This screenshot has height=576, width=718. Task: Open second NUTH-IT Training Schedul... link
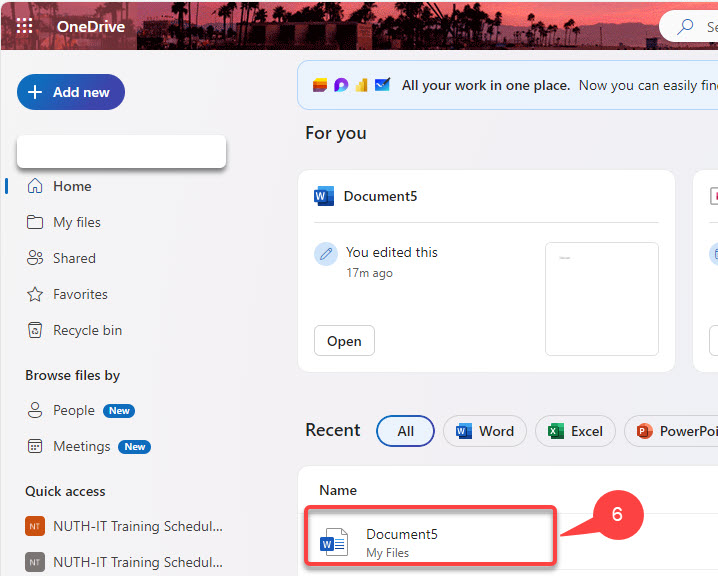pyautogui.click(x=138, y=562)
